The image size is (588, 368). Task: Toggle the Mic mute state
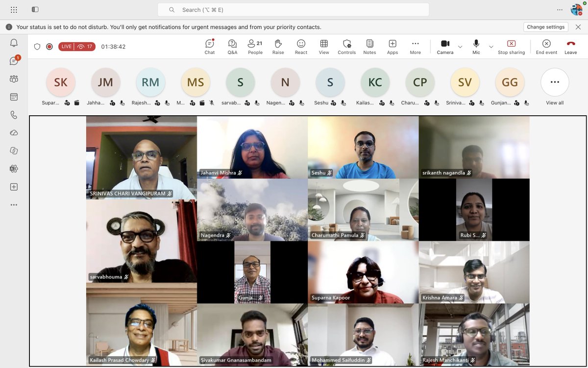point(476,47)
